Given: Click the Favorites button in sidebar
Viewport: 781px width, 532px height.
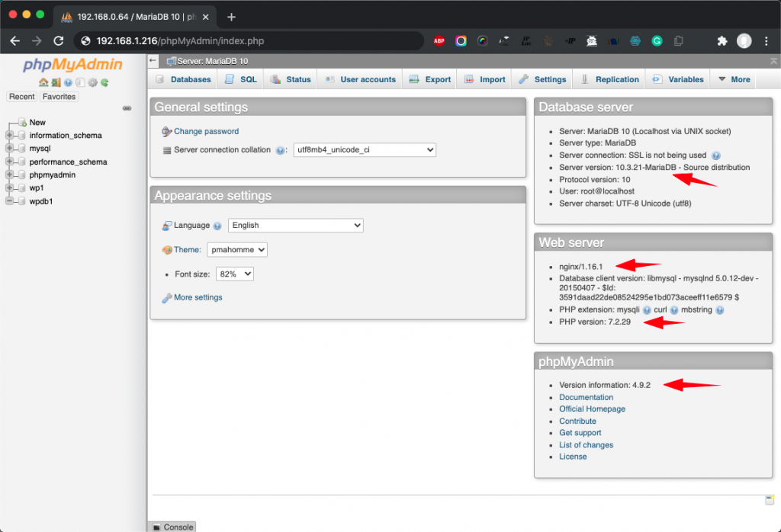Looking at the screenshot, I should 59,97.
